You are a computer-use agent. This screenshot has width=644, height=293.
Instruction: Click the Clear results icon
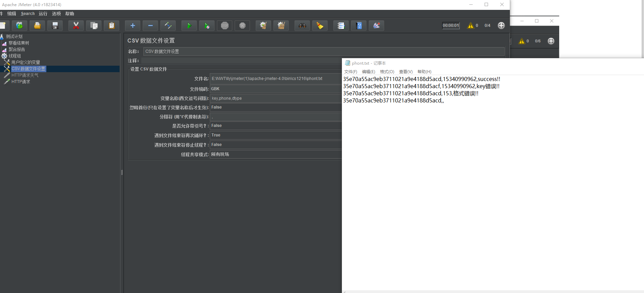[263, 26]
